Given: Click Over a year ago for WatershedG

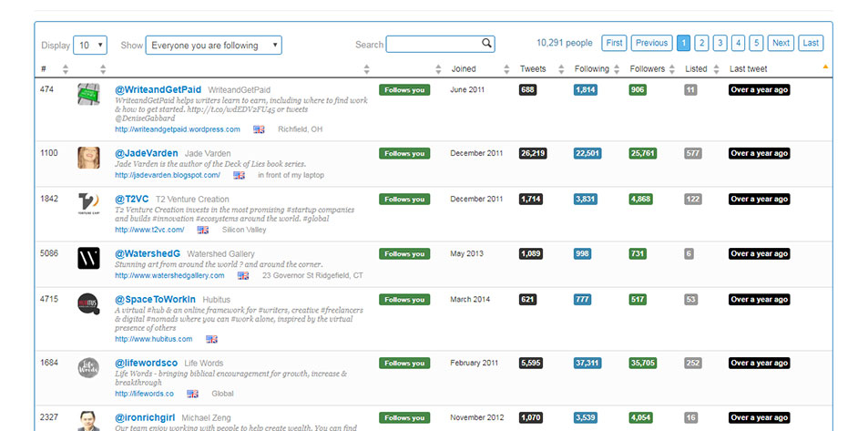Looking at the screenshot, I should [x=759, y=253].
